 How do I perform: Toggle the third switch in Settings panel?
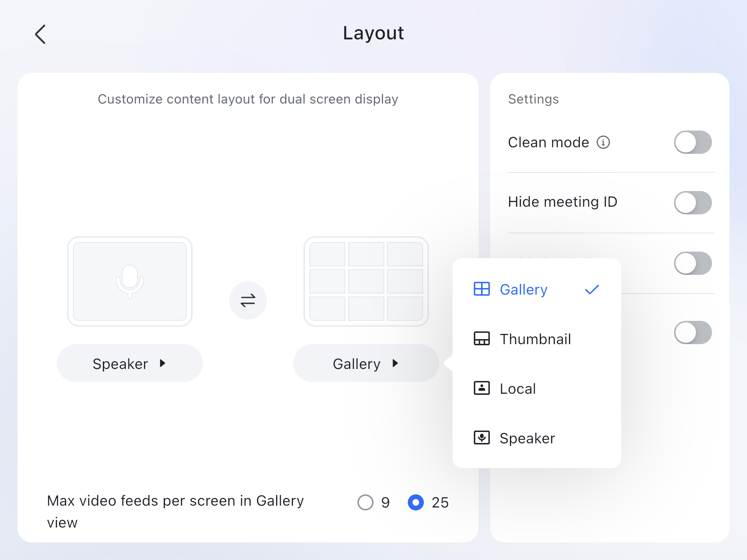[x=693, y=263]
